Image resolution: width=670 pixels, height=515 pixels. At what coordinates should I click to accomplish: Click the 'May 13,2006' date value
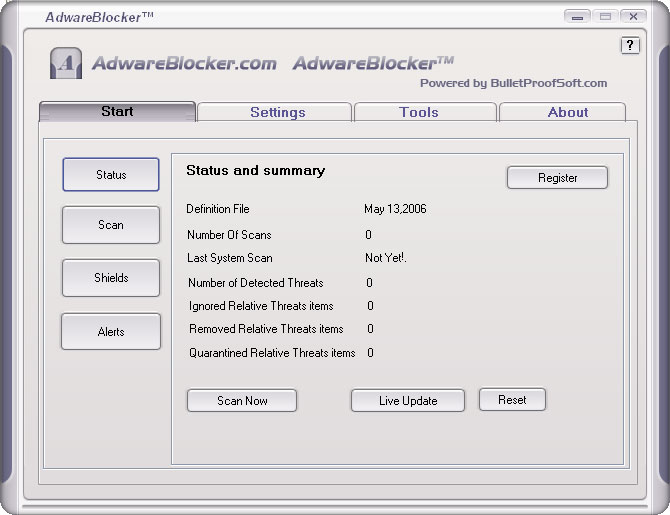(x=395, y=209)
